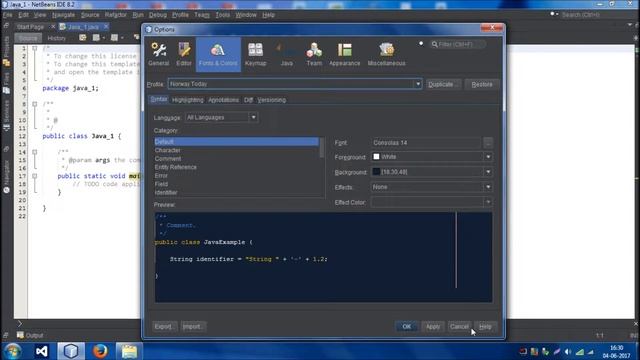Open the Background color dropdown

[488, 172]
